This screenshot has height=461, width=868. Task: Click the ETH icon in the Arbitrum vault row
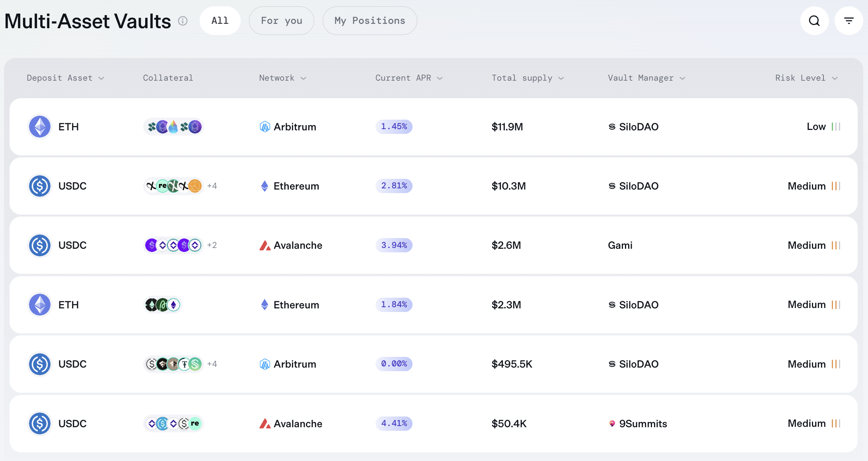coord(40,127)
